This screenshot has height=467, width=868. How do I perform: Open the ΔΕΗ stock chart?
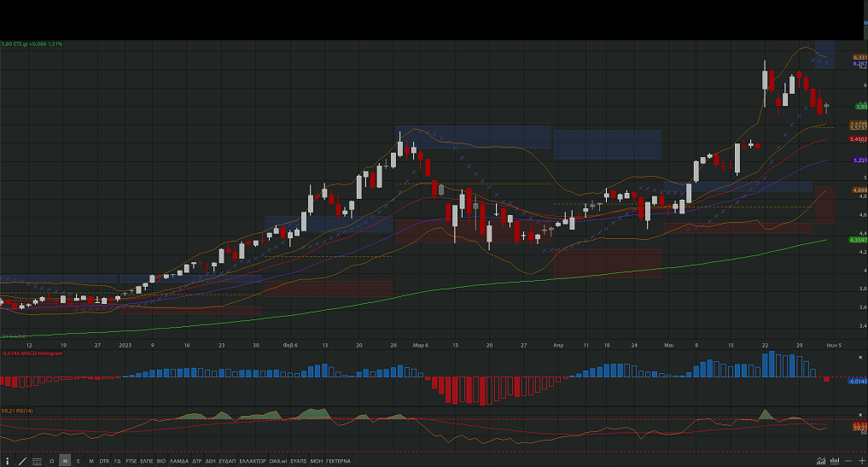pyautogui.click(x=210, y=461)
